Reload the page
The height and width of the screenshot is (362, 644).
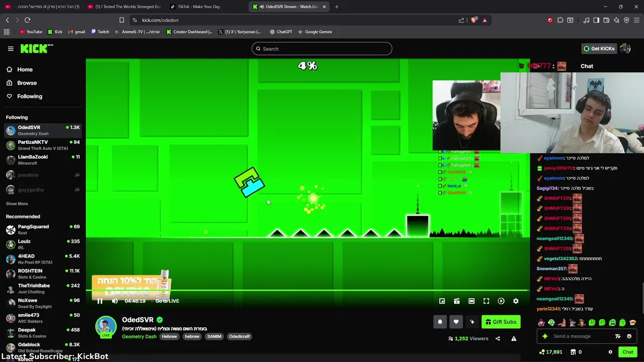[x=27, y=20]
